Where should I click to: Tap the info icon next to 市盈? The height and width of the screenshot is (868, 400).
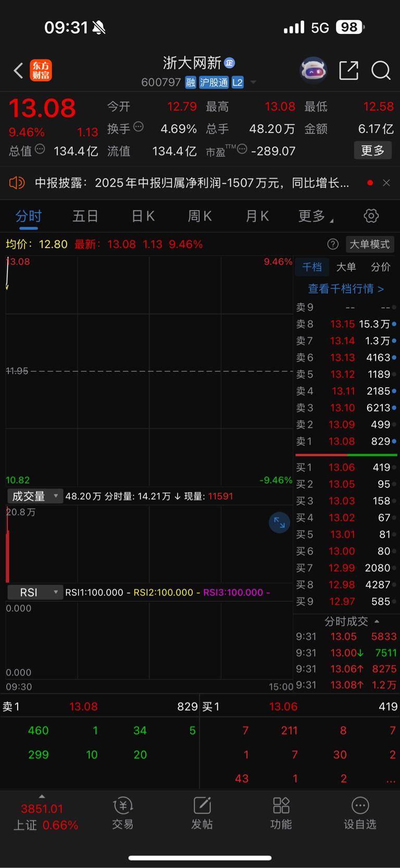242,150
